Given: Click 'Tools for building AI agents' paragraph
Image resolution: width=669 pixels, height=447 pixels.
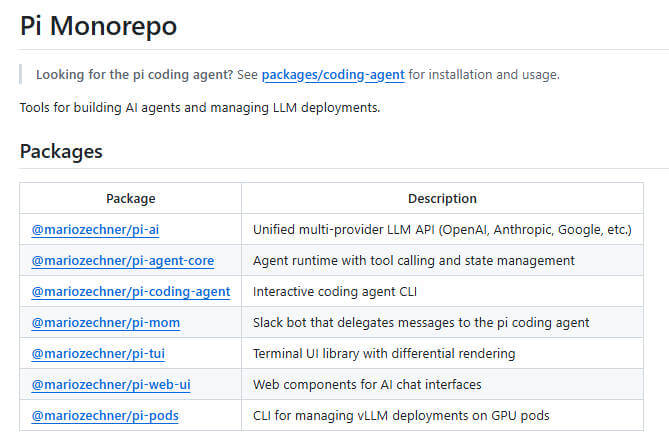Looking at the screenshot, I should [x=200, y=107].
